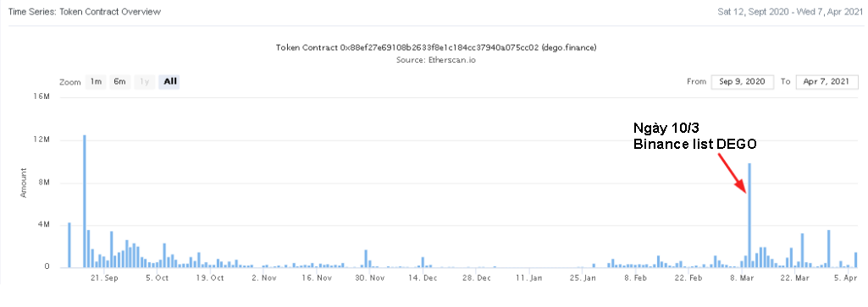Select the bar near 14. Dec
This screenshot has height=307, width=868.
423,262
